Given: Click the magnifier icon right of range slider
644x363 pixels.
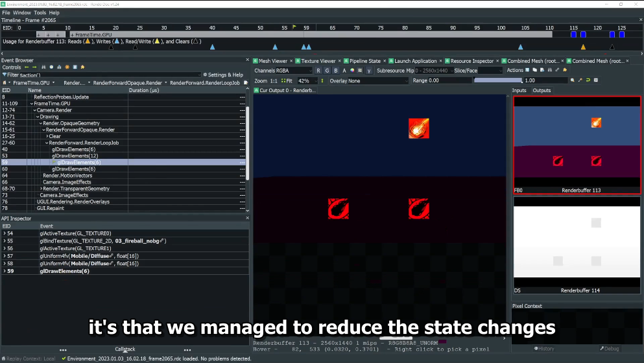Looking at the screenshot, I should click(573, 80).
